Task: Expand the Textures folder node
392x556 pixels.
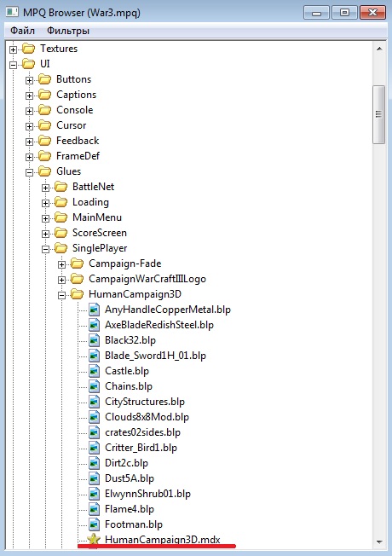Action: tap(13, 49)
